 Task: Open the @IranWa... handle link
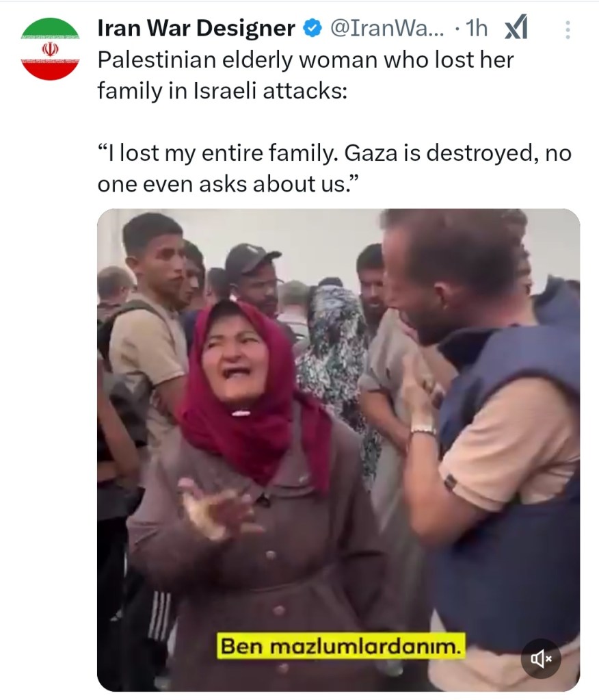(x=387, y=29)
